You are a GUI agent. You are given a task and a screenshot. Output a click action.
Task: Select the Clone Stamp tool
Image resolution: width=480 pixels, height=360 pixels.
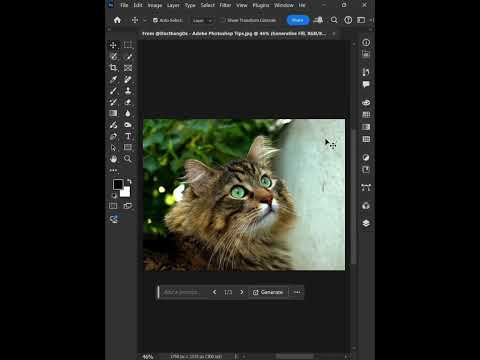pos(128,90)
